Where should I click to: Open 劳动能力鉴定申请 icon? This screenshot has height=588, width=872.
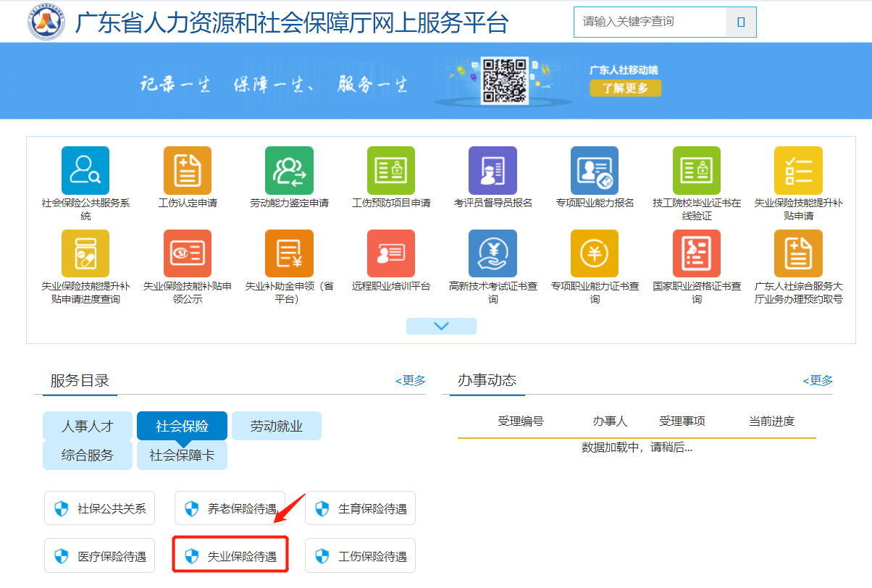(289, 171)
